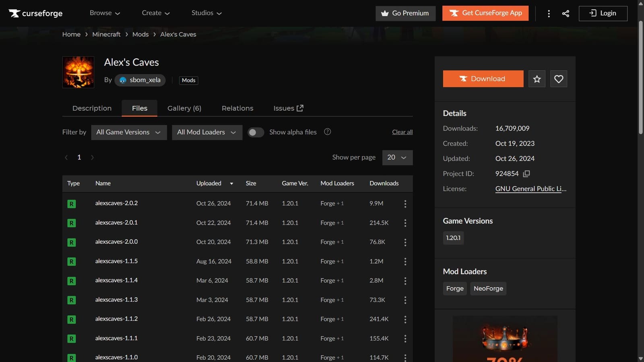Open the Gallery (6) tab

(184, 108)
